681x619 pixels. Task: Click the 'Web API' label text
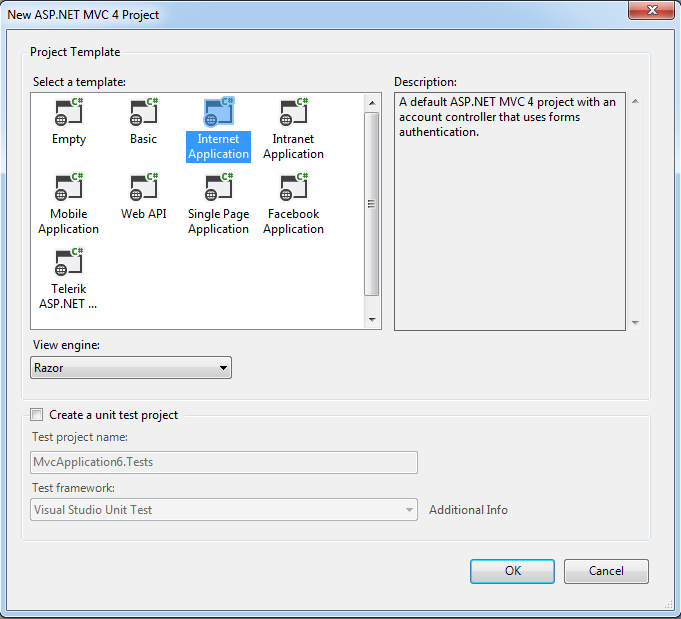[144, 214]
